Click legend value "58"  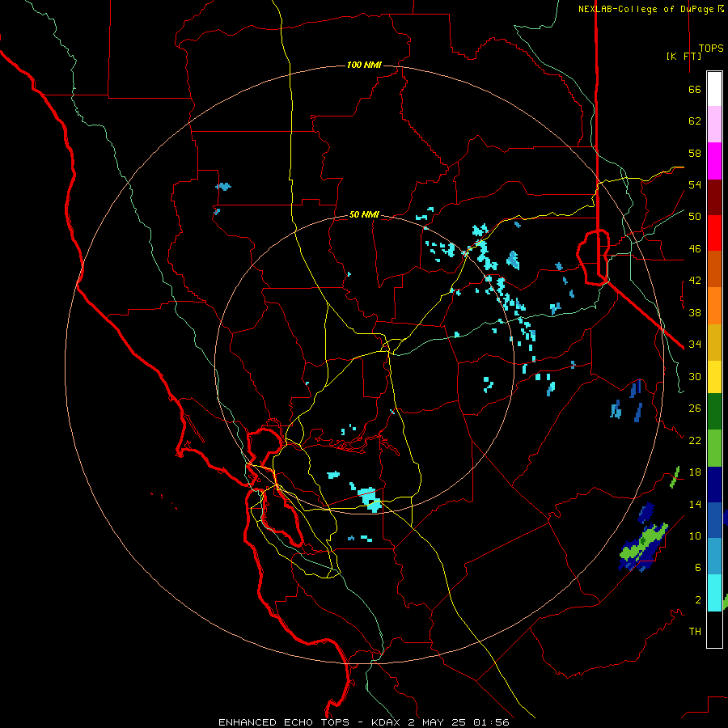click(x=695, y=153)
